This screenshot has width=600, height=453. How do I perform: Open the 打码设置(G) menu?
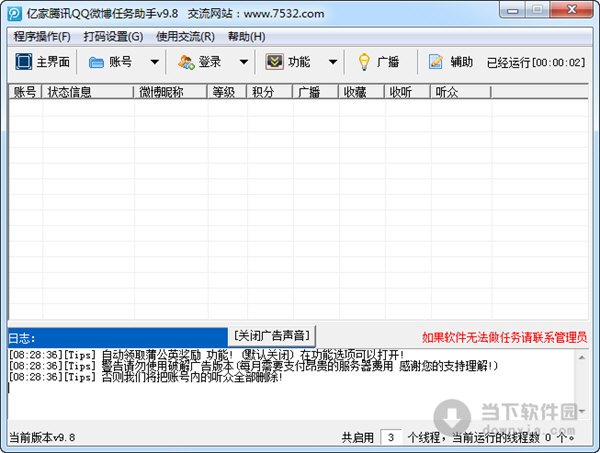(x=113, y=37)
